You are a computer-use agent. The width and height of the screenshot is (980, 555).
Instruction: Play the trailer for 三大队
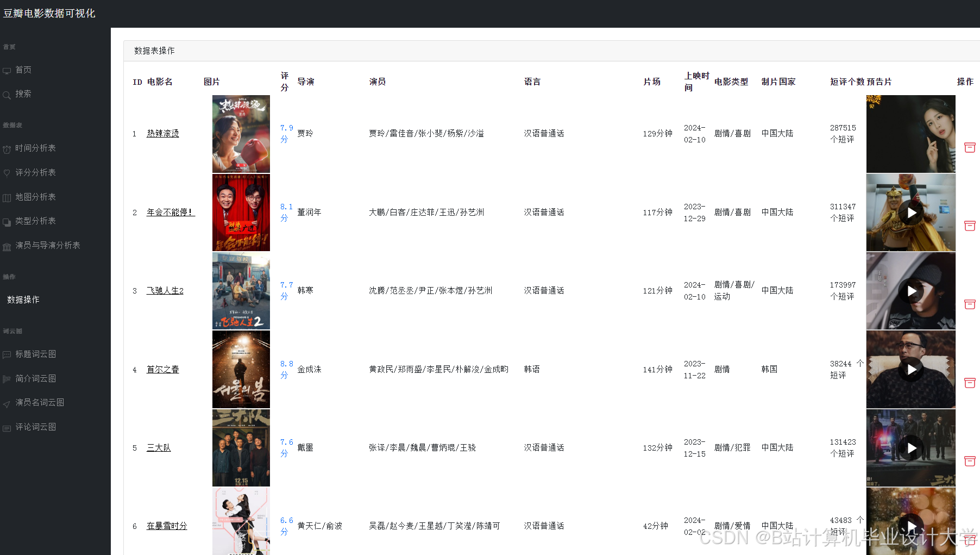(x=911, y=448)
